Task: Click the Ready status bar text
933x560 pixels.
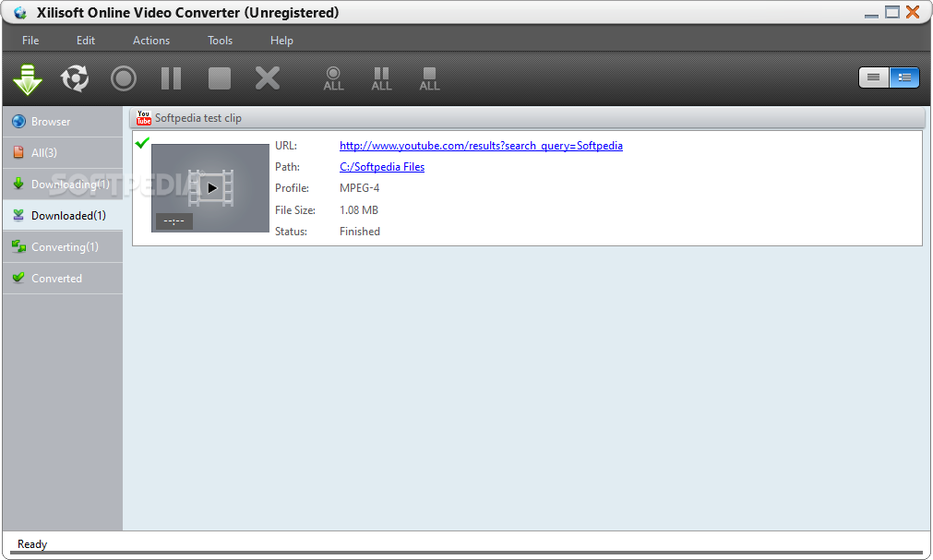Action: (32, 544)
